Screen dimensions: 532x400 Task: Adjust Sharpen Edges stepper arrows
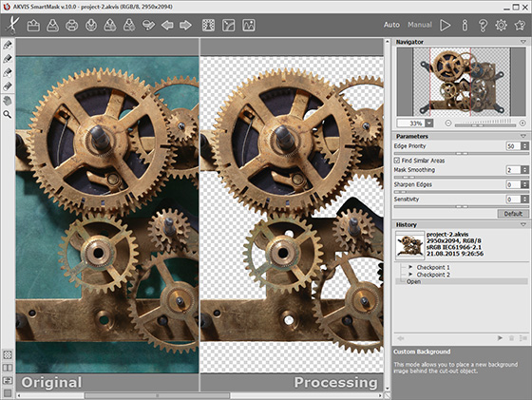[524, 184]
